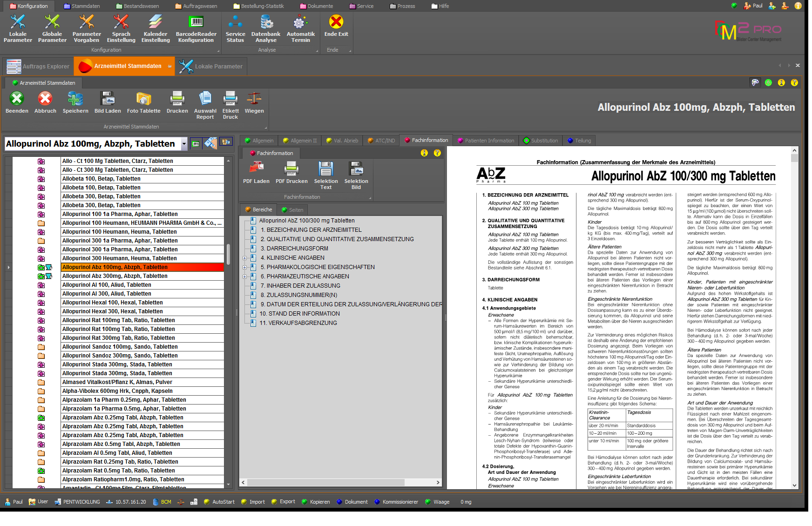The width and height of the screenshot is (812, 526).
Task: Expand 5. PHARMAKOLOGISCHE EIGENSCHAFTEN tree node
Action: (245, 267)
